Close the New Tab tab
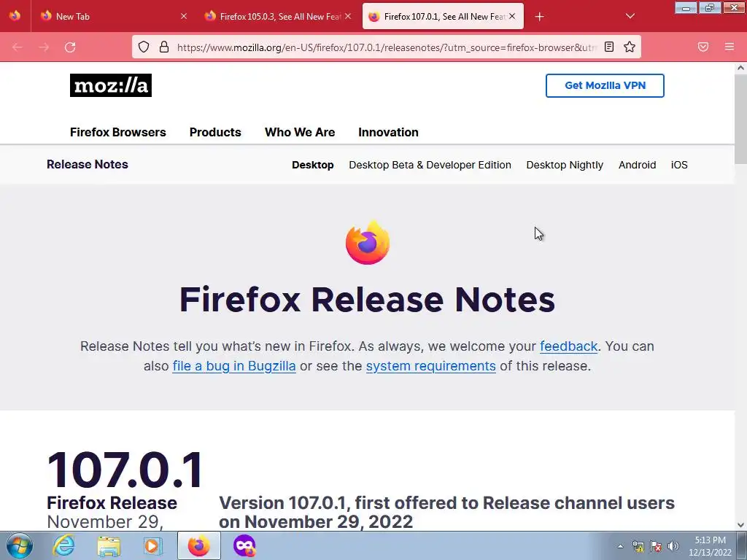747x560 pixels. (x=184, y=16)
